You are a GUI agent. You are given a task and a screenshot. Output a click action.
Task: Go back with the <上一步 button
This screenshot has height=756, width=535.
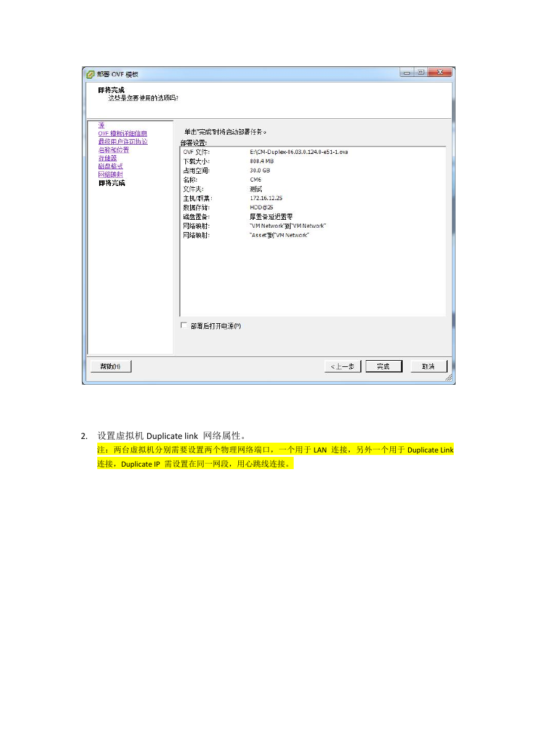coord(342,366)
